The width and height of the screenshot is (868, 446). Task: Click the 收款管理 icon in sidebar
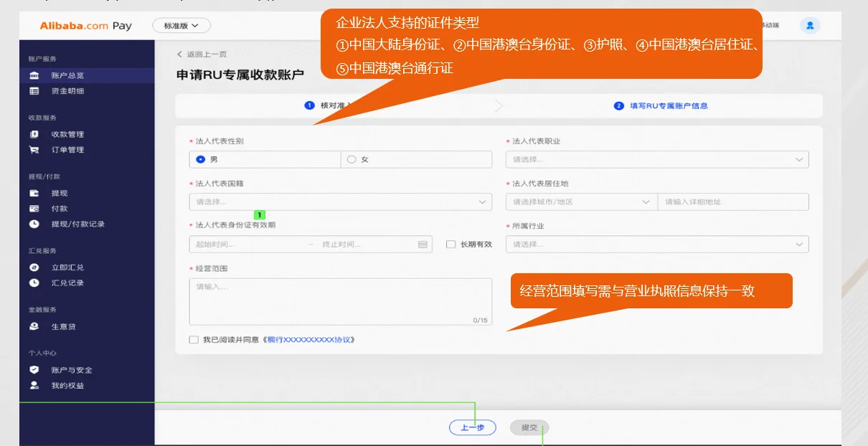(x=34, y=134)
